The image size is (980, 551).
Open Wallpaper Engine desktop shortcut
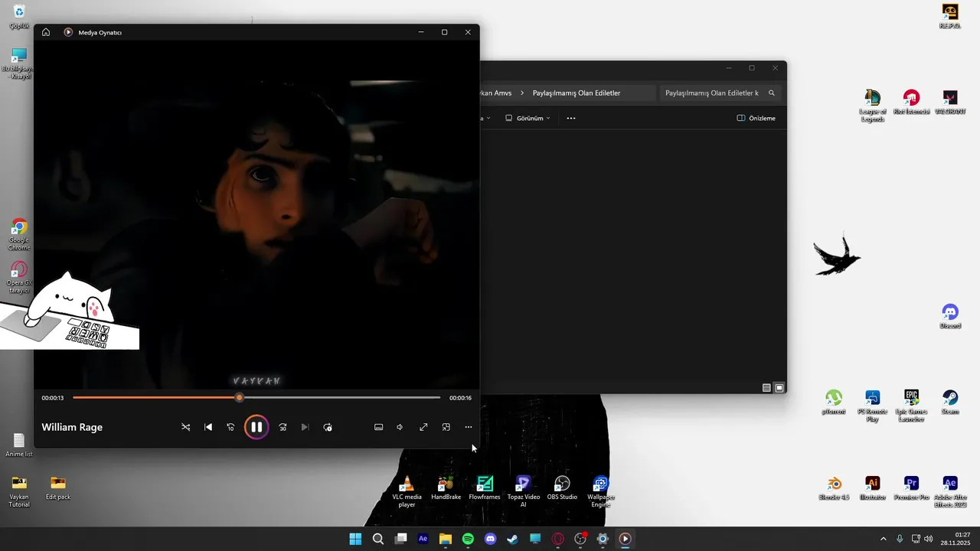601,491
